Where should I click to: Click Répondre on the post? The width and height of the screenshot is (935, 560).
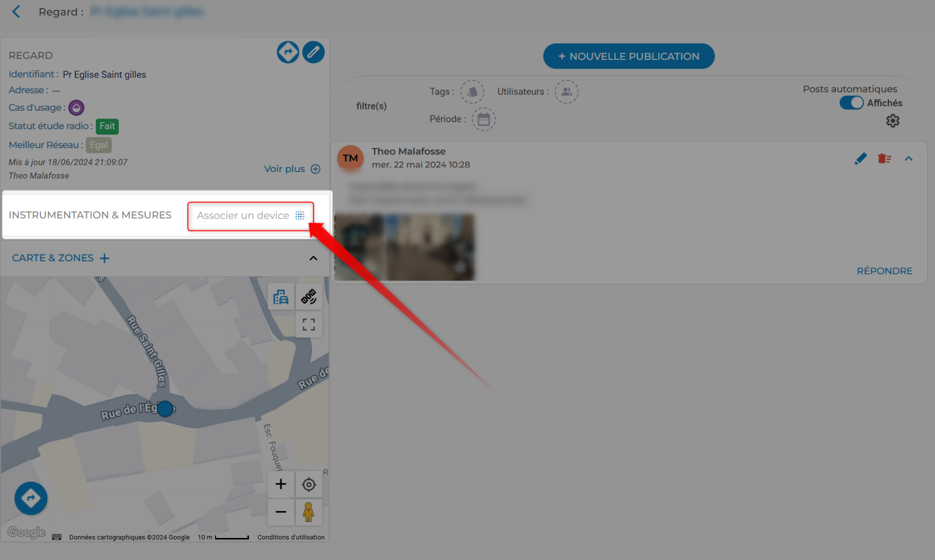click(884, 271)
